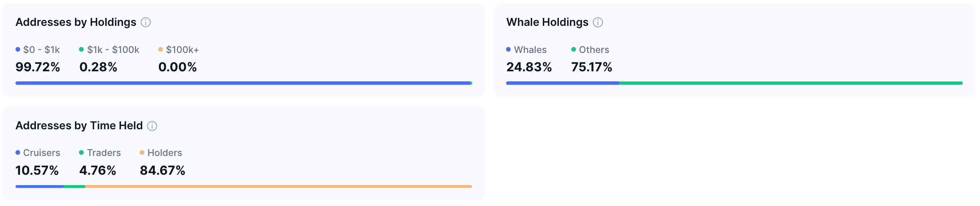Click the Whale Holdings card title
Image resolution: width=980 pixels, height=206 pixels.
(x=547, y=22)
